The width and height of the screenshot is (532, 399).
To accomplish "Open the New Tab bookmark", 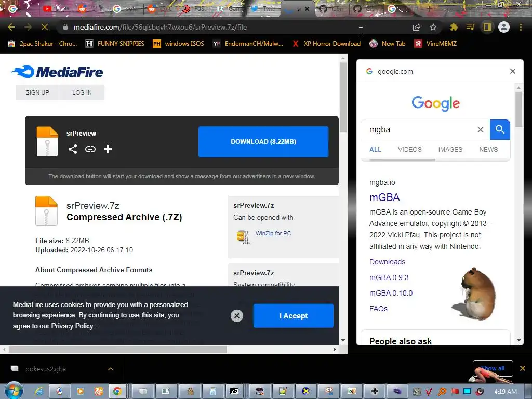I will 387,44.
